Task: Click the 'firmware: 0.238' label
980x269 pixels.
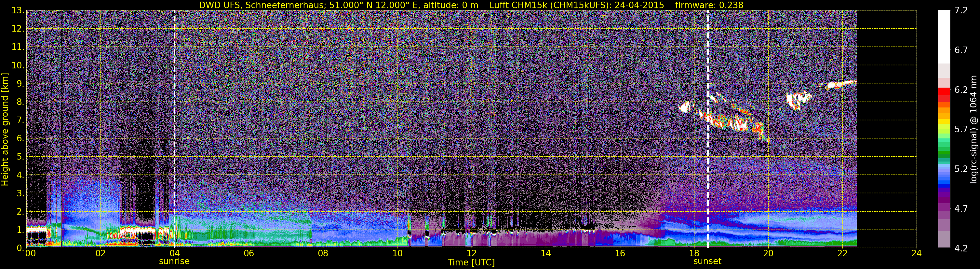Action: tap(709, 5)
